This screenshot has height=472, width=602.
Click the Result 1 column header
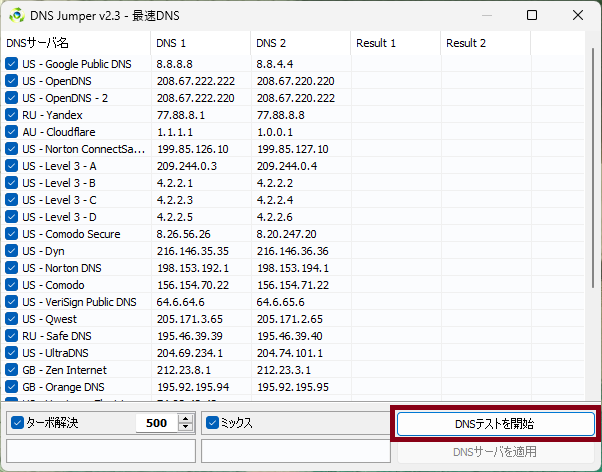pyautogui.click(x=395, y=43)
